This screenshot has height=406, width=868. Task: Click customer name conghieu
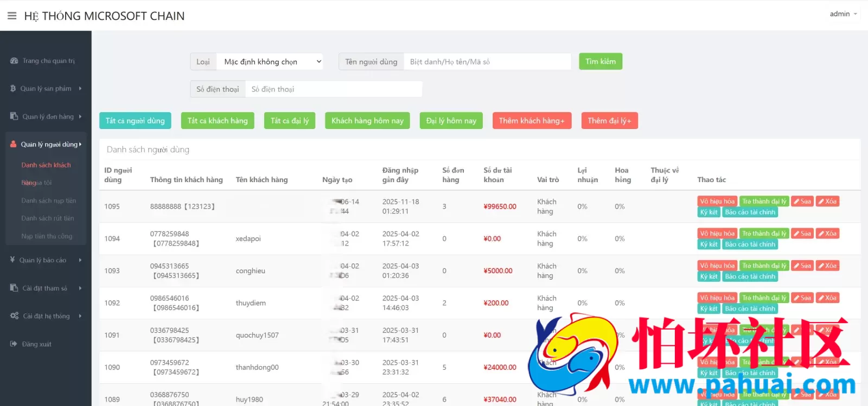(251, 270)
